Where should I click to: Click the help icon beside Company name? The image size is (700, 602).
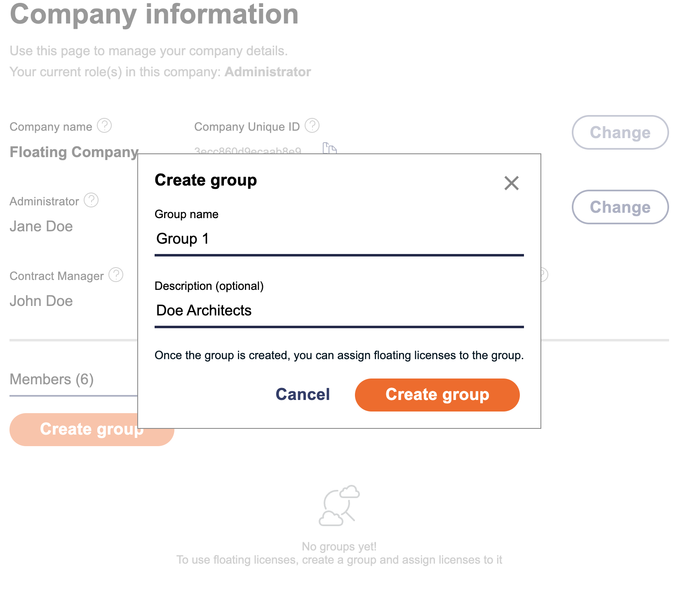tap(104, 126)
